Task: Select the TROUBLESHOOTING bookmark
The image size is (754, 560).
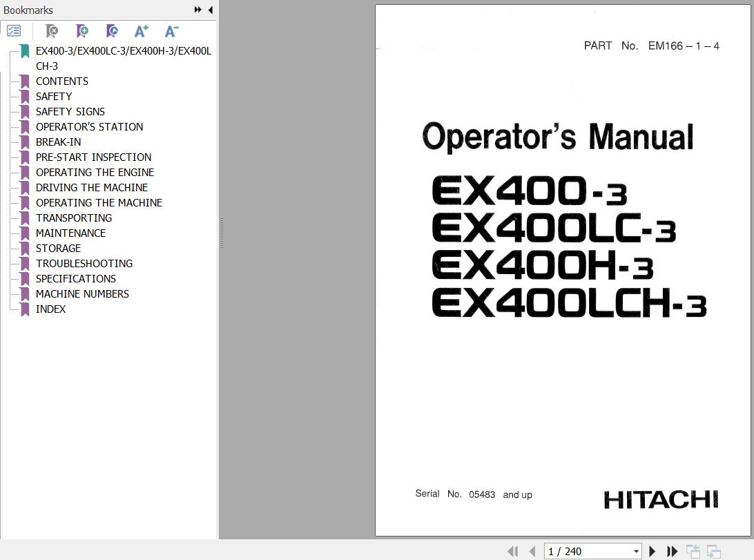Action: (84, 264)
